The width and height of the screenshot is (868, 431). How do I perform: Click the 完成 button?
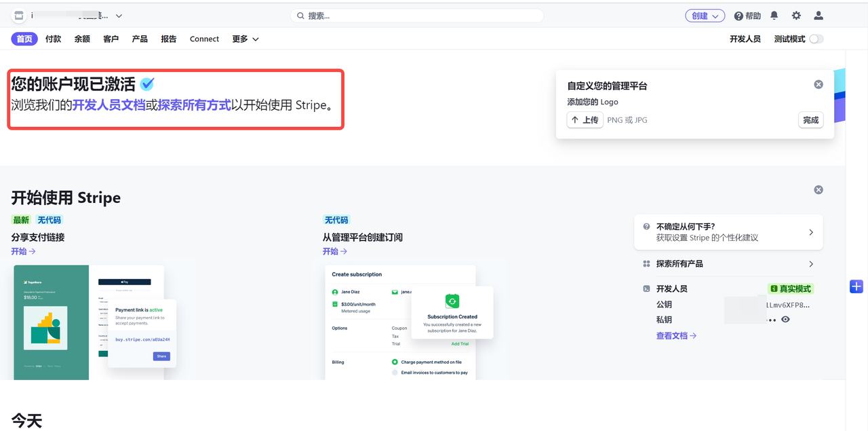coord(811,120)
